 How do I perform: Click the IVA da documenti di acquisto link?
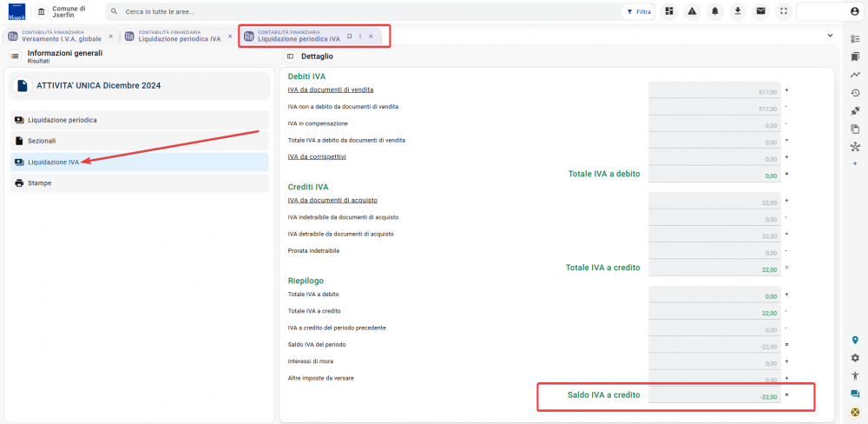click(x=332, y=200)
